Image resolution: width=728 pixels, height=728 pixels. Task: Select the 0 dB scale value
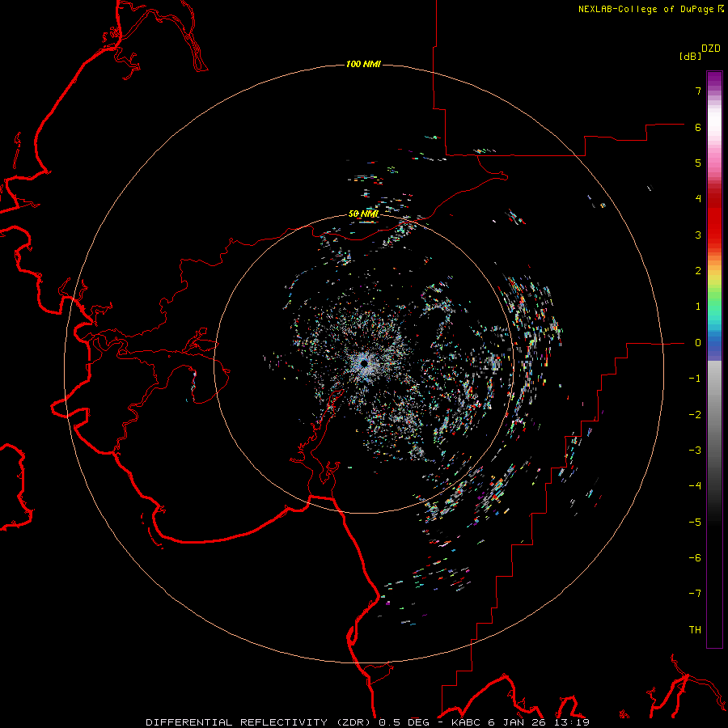(x=698, y=343)
